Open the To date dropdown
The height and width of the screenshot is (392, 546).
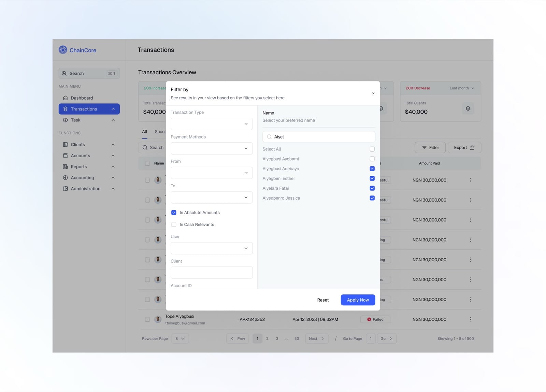coord(212,198)
